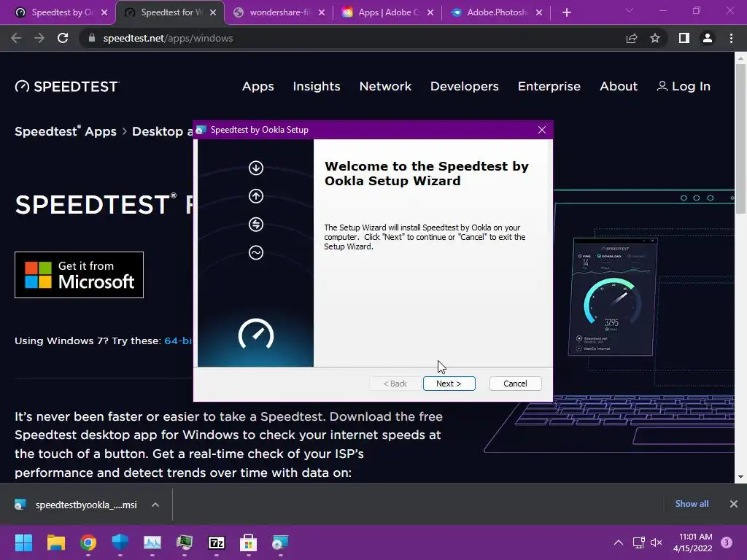Open the Enterprise navigation menu

point(549,86)
